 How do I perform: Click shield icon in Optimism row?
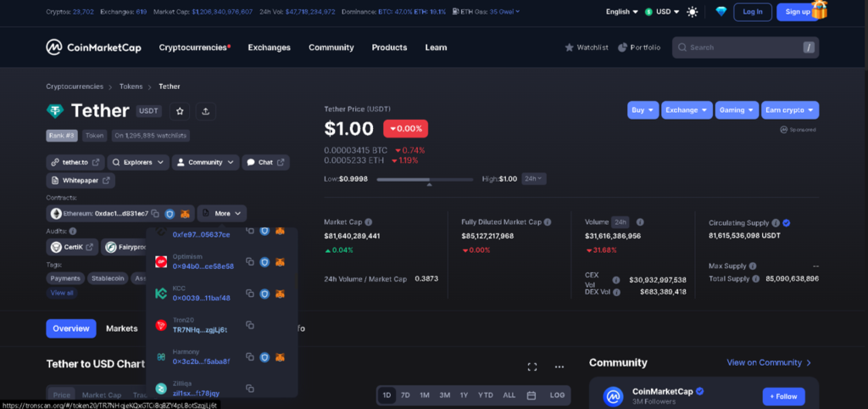click(264, 261)
